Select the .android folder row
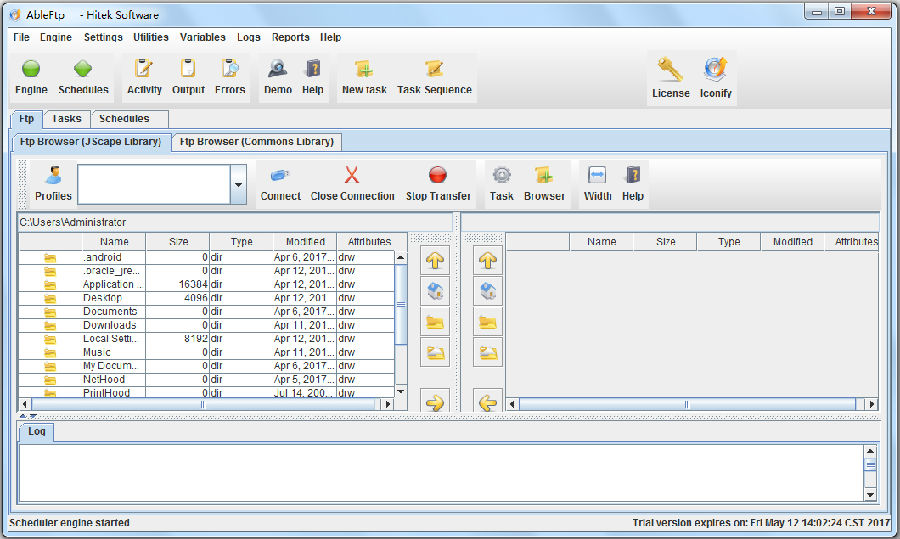Image resolution: width=900 pixels, height=539 pixels. pos(207,257)
